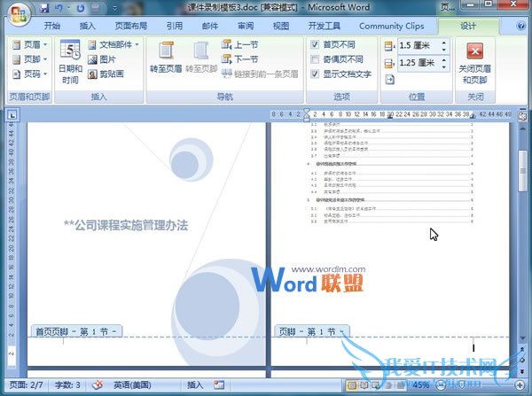This screenshot has height=396, width=532.
Task: Switch to Web Layout view
Action: [376, 385]
